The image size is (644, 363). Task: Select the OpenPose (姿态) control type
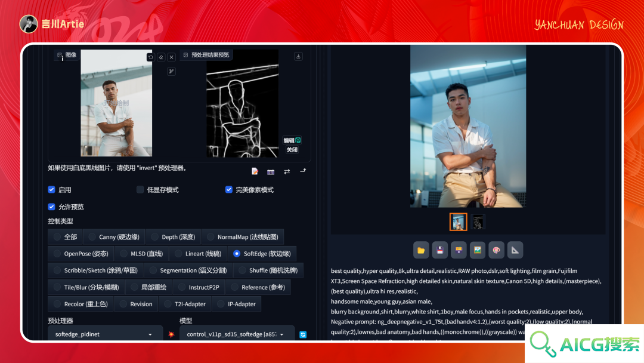81,254
